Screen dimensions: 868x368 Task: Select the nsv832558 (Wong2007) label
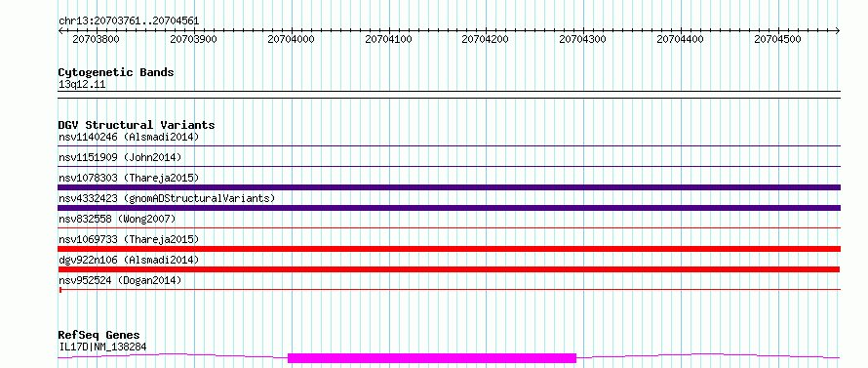117,219
